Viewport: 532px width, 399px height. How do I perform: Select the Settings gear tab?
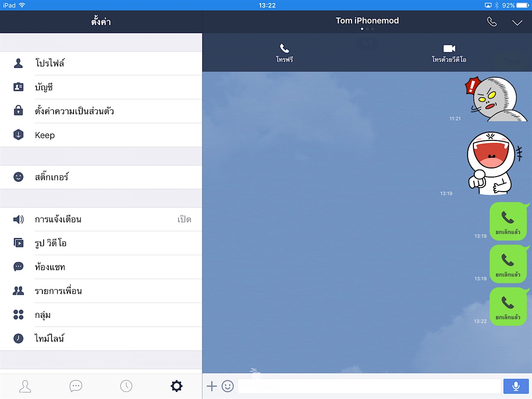(177, 386)
